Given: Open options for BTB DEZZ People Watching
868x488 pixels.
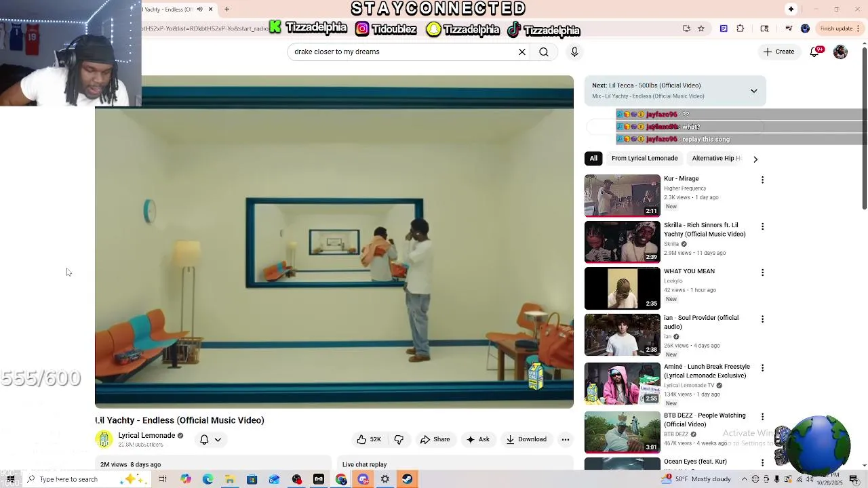Looking at the screenshot, I should pos(762,416).
